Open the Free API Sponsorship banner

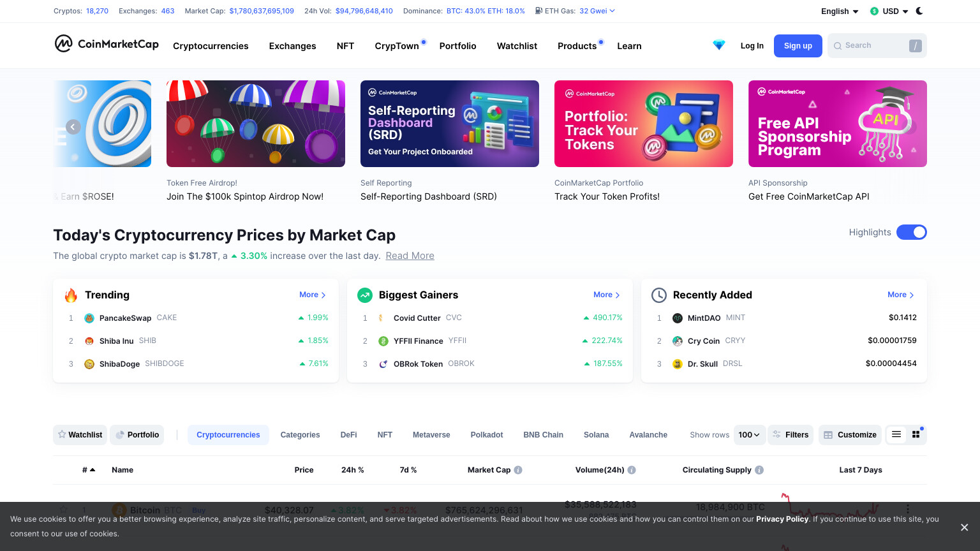click(838, 124)
